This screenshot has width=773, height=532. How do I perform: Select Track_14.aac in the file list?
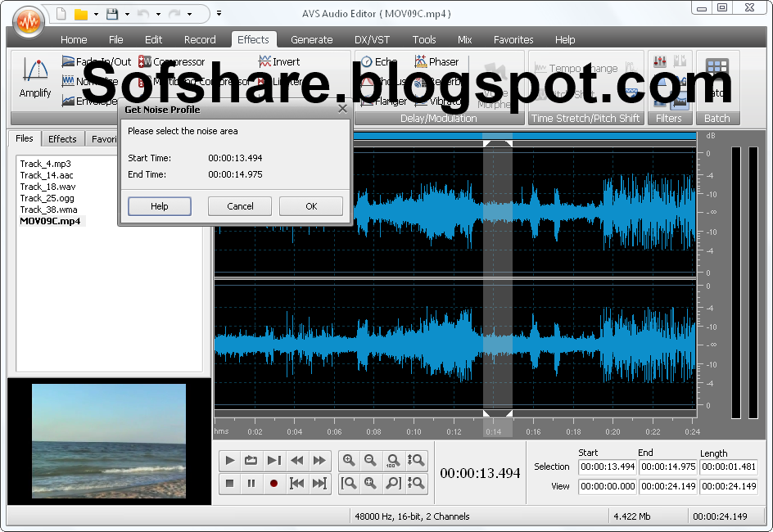(x=47, y=175)
